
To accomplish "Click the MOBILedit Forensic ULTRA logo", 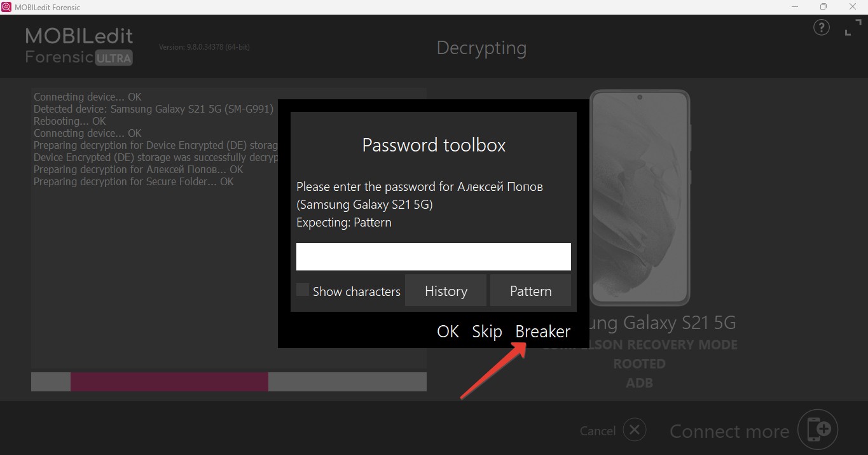I will pyautogui.click(x=79, y=46).
